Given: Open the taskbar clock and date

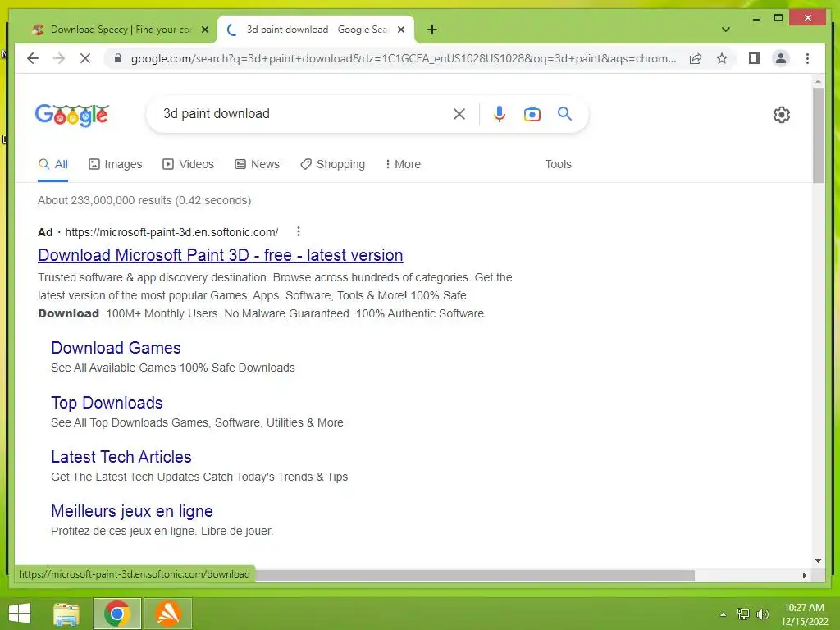Looking at the screenshot, I should coord(804,614).
